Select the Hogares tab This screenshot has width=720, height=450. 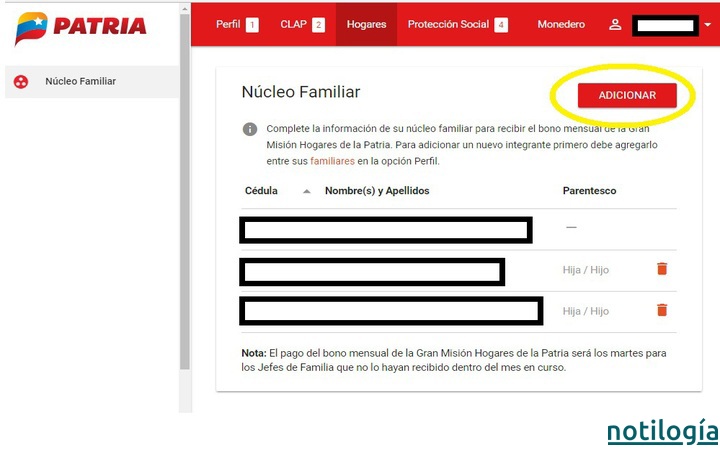[x=366, y=24]
